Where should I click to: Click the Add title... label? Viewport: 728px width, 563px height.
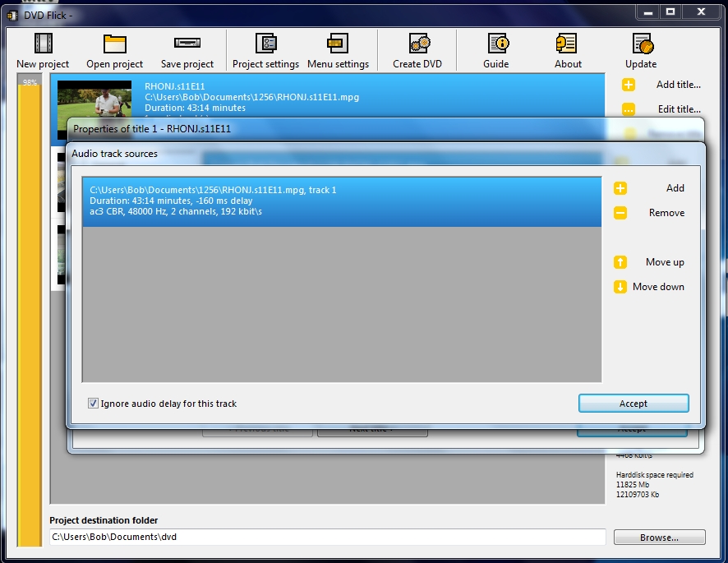coord(679,85)
